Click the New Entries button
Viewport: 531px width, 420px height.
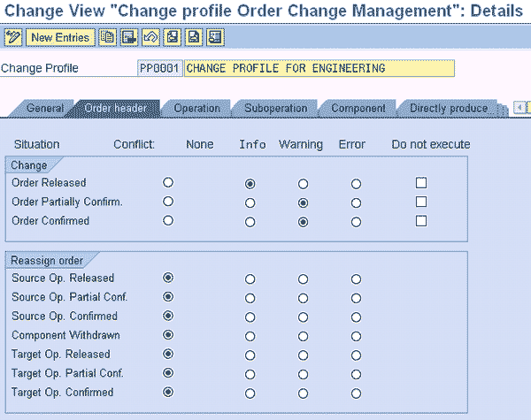tap(59, 37)
